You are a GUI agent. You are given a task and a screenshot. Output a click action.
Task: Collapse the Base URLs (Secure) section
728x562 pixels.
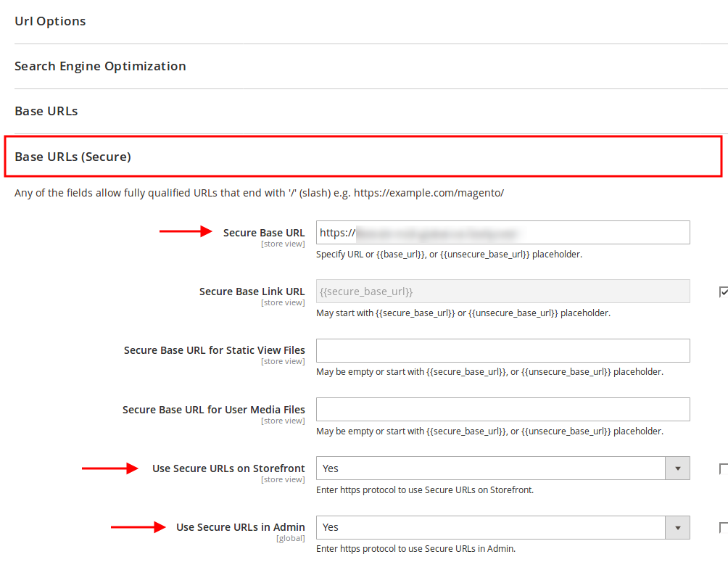coord(73,156)
